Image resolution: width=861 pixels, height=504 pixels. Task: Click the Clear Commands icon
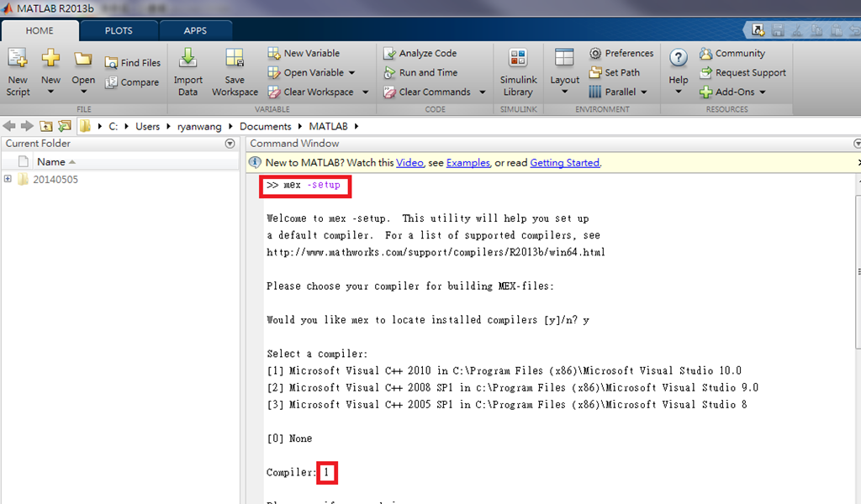point(389,92)
